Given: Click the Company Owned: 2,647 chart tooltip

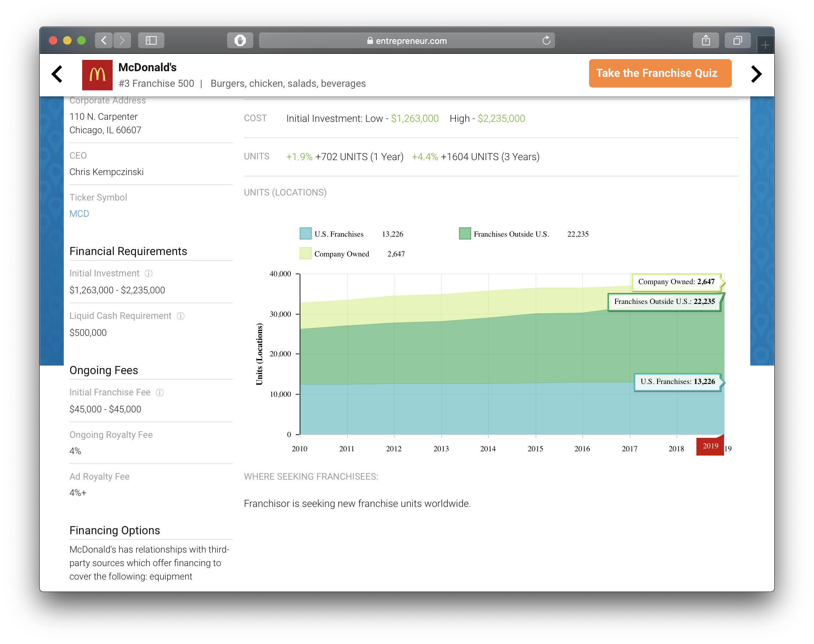Looking at the screenshot, I should tap(677, 282).
